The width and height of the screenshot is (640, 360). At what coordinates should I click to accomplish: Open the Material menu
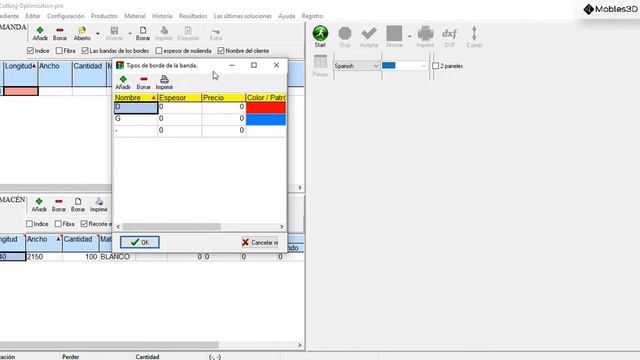tap(135, 16)
